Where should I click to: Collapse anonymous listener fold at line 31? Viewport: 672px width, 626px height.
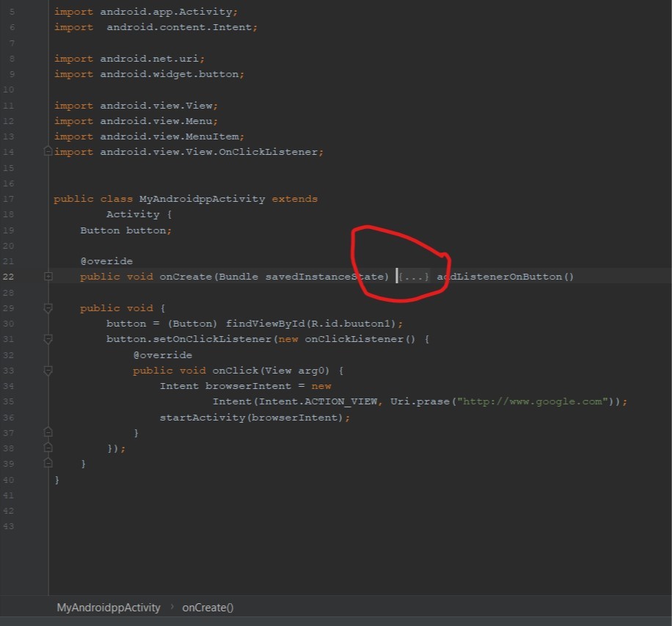pos(48,339)
